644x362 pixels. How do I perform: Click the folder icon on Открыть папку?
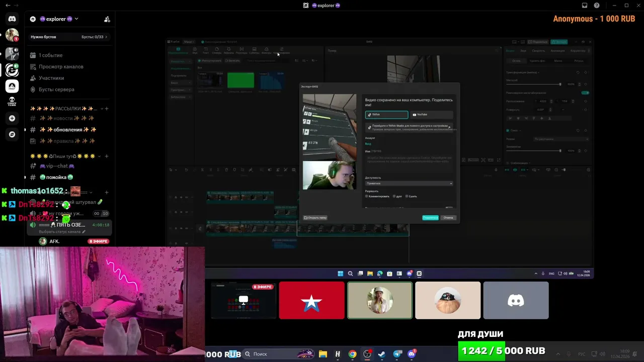(x=305, y=218)
